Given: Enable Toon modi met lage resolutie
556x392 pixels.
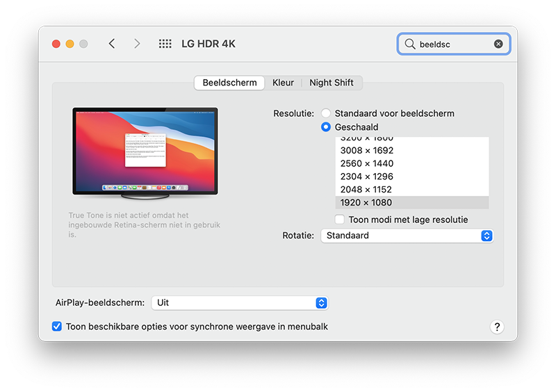Looking at the screenshot, I should pos(340,220).
